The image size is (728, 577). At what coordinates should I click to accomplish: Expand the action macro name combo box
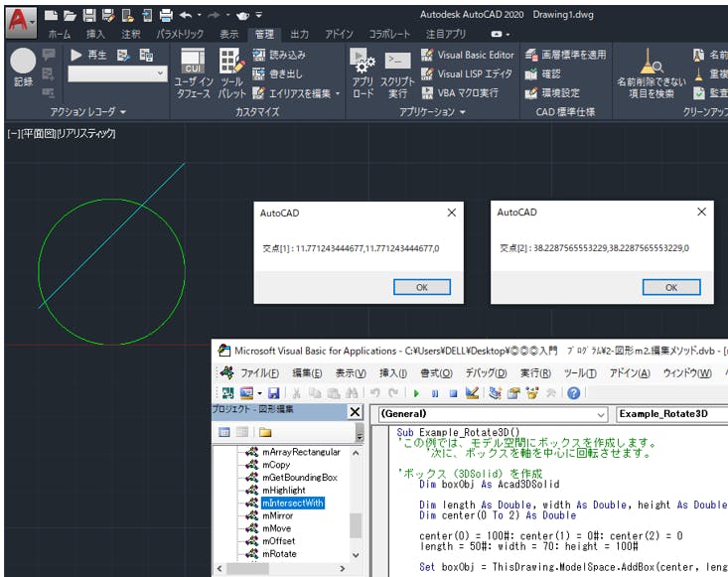coord(161,73)
